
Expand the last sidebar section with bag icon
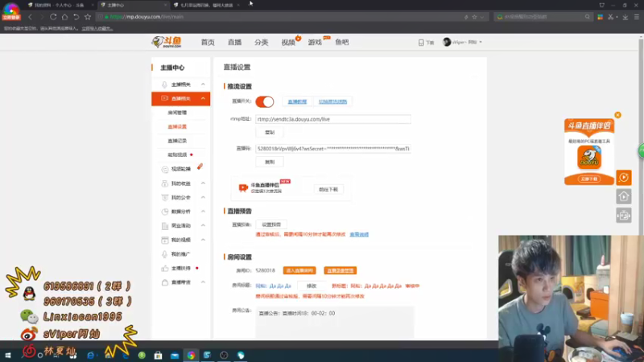point(203,282)
